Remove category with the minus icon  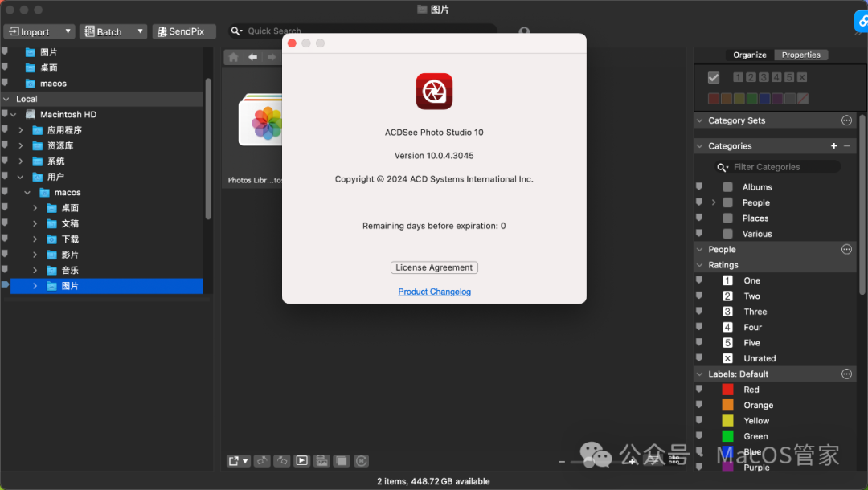[846, 146]
